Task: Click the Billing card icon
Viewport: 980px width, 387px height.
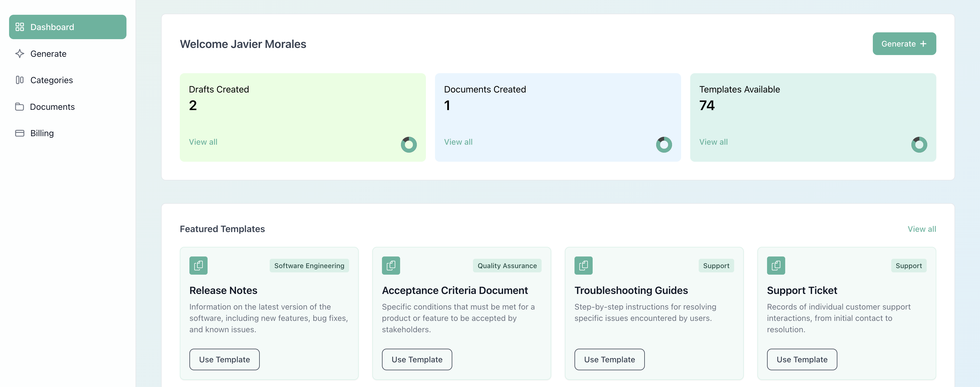Action: coord(20,133)
